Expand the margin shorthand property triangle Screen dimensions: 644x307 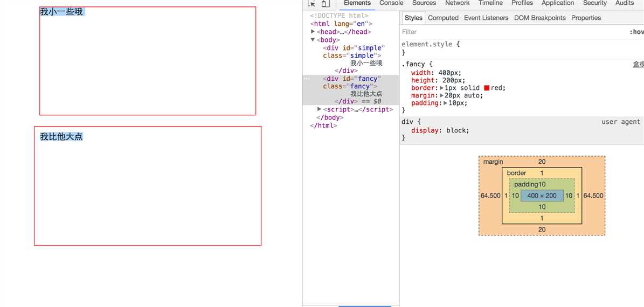point(442,95)
